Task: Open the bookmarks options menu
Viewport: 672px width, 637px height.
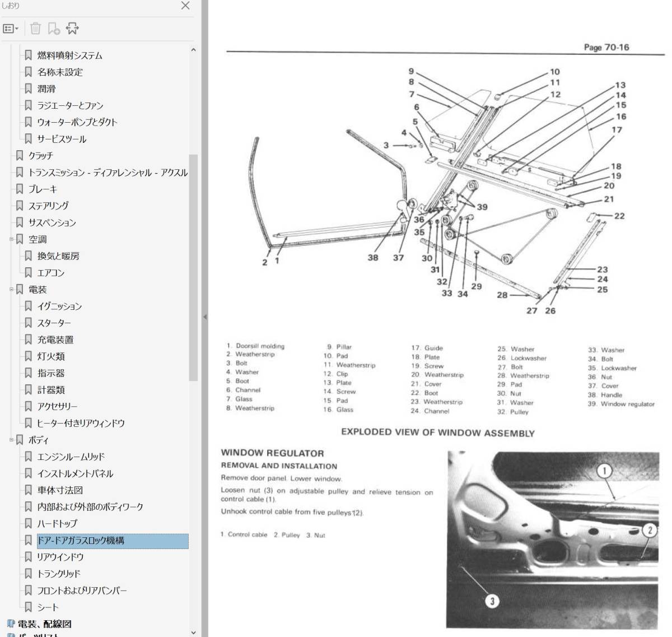Action: [11, 28]
